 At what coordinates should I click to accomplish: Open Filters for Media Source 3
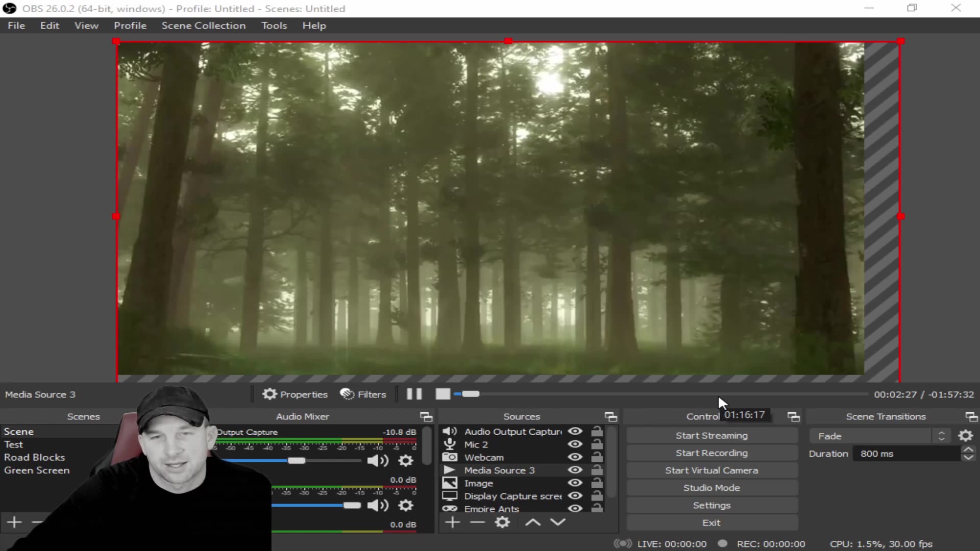click(x=363, y=394)
